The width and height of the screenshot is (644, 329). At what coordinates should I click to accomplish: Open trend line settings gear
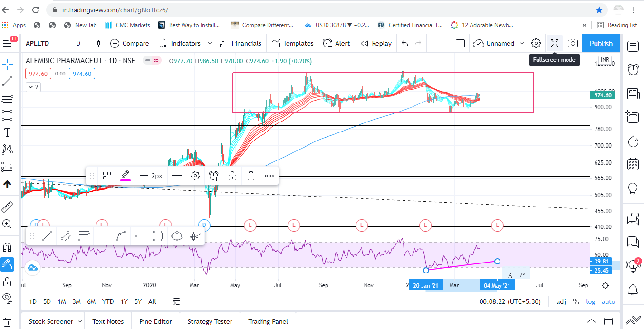(195, 176)
